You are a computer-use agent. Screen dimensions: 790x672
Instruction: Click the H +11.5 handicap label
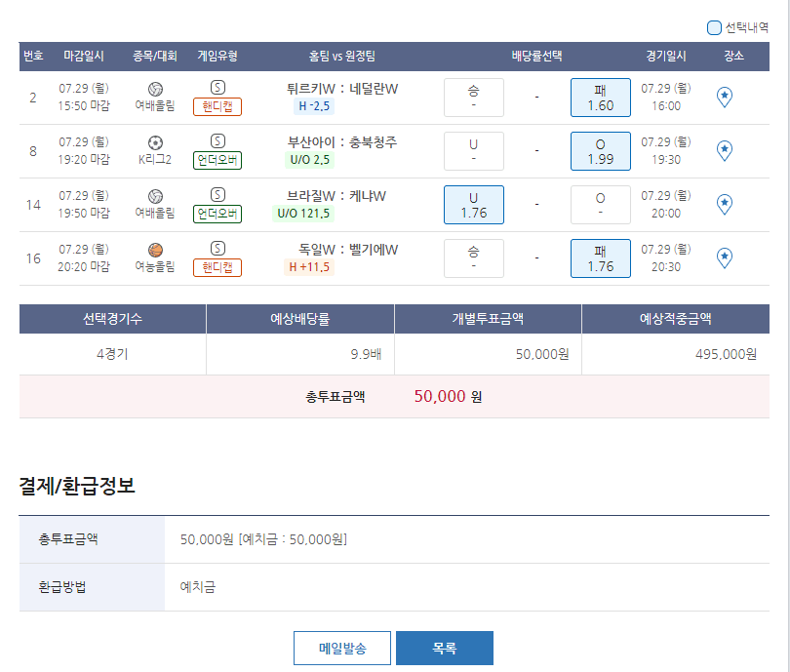309,267
